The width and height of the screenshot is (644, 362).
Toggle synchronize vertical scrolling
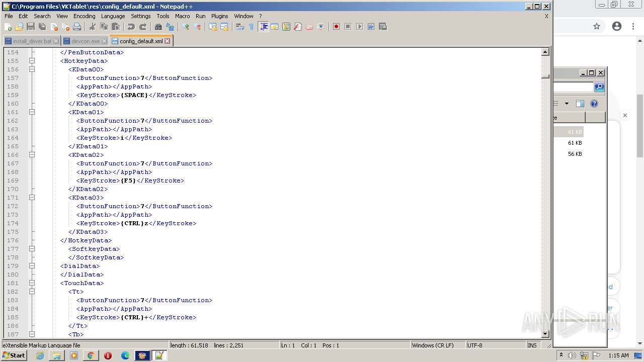(213, 27)
